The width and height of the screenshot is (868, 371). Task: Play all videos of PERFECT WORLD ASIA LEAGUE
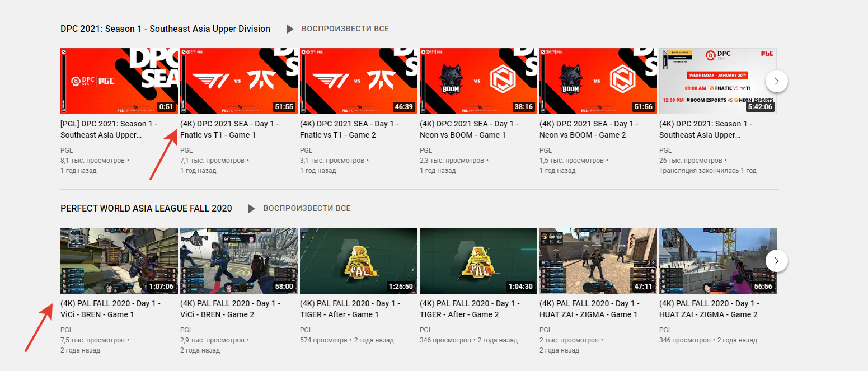[x=307, y=208]
